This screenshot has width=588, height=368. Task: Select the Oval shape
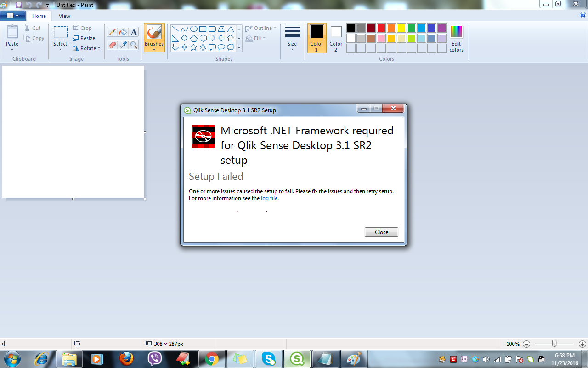[x=193, y=29]
